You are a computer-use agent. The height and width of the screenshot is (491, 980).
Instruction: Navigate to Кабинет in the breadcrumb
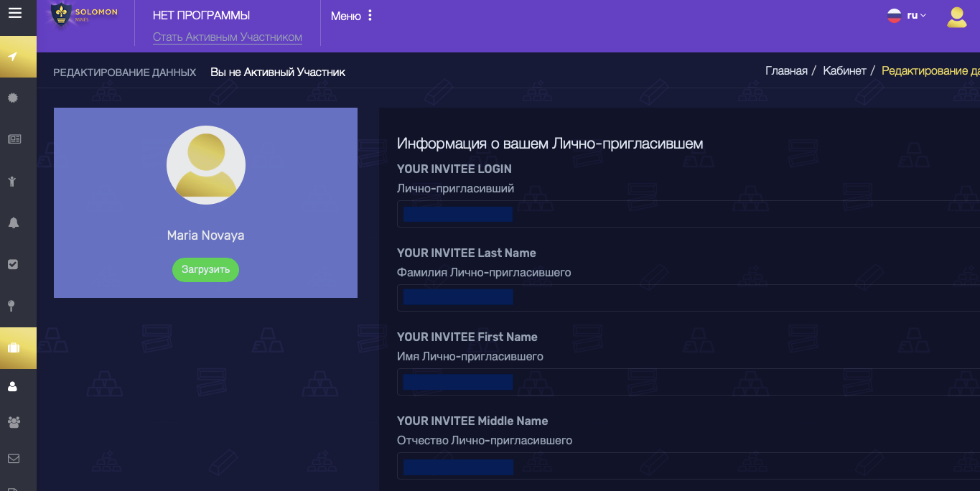(844, 70)
